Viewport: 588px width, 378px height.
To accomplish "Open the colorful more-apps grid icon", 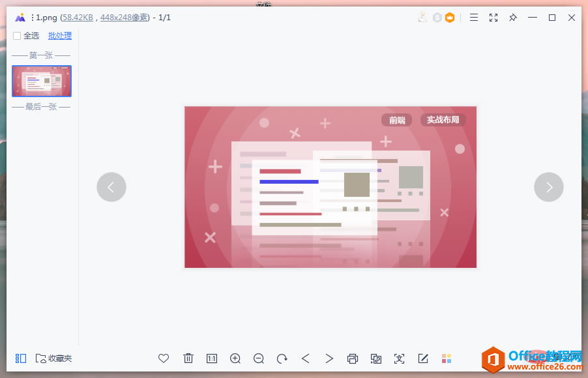I will pyautogui.click(x=447, y=358).
